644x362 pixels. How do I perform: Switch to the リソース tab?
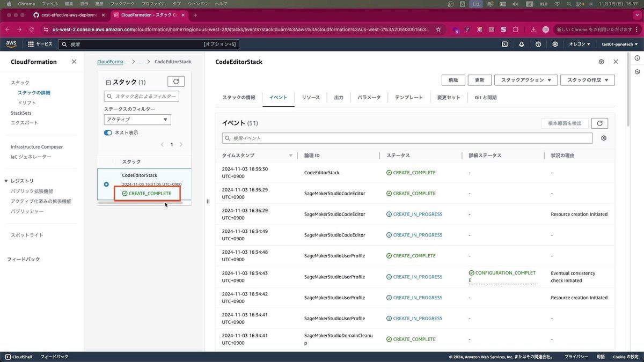pyautogui.click(x=311, y=98)
